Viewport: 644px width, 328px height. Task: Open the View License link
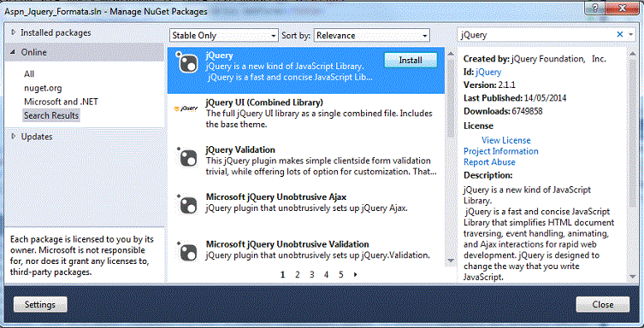(506, 140)
